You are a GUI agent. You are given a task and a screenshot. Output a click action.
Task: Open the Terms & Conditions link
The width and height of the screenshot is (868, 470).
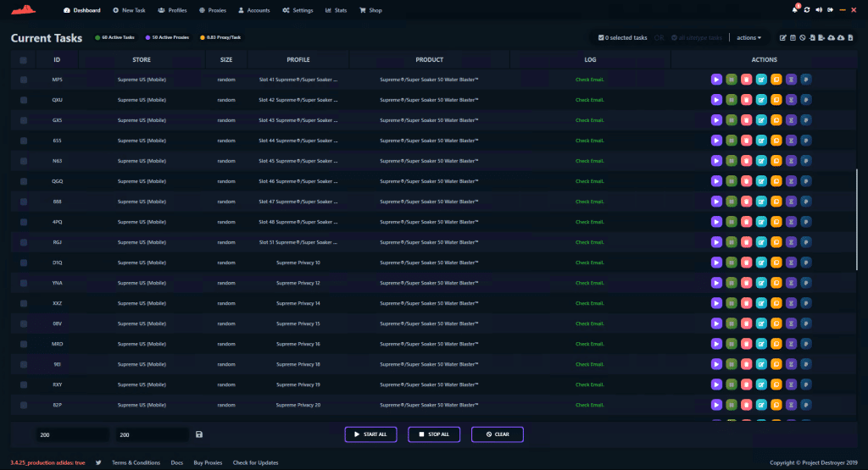pyautogui.click(x=136, y=463)
